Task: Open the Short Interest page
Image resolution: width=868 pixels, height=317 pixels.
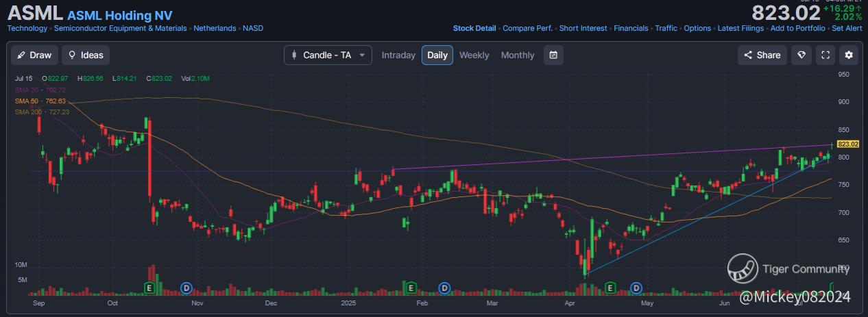Action: [x=583, y=29]
